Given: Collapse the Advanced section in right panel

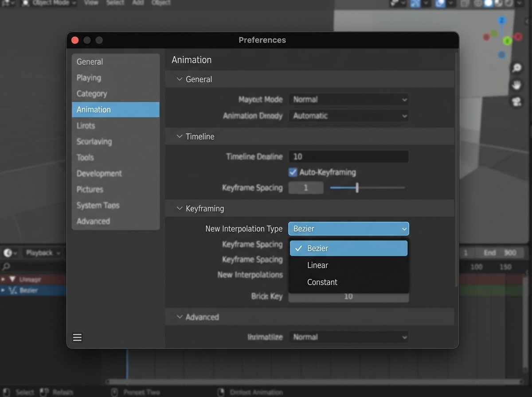Looking at the screenshot, I should (x=180, y=317).
